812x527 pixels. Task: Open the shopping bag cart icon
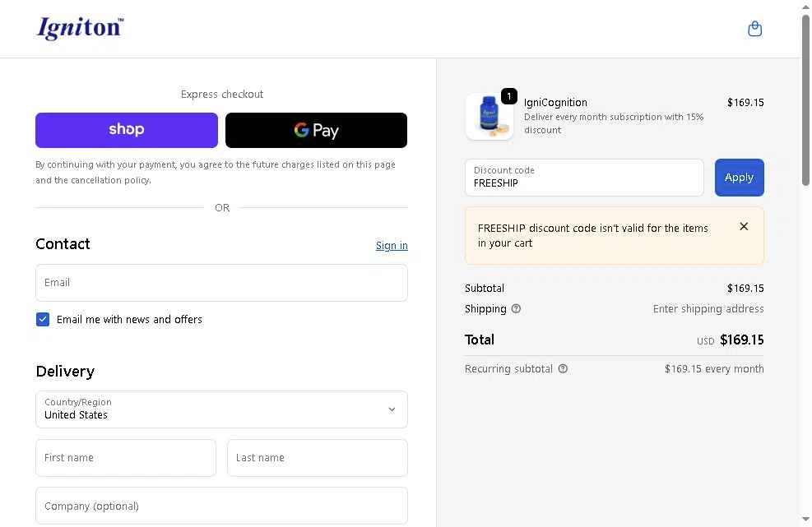754,29
